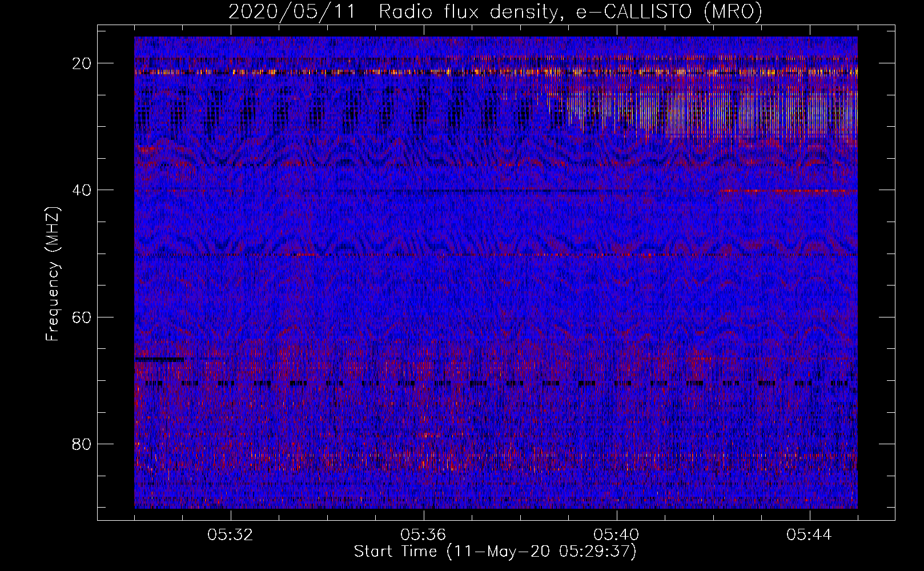Click the 20 frequency tick label

(82, 63)
